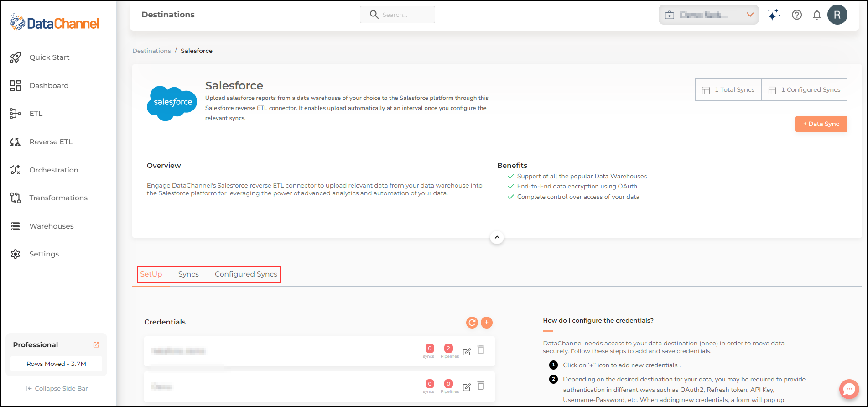Viewport: 868px width, 407px height.
Task: Click the + Data Sync button
Action: click(821, 124)
